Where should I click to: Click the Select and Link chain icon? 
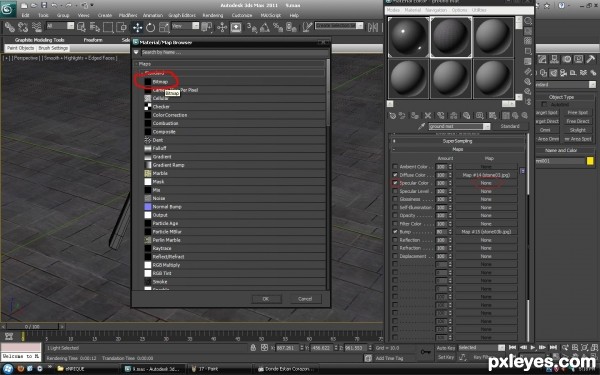click(10, 27)
